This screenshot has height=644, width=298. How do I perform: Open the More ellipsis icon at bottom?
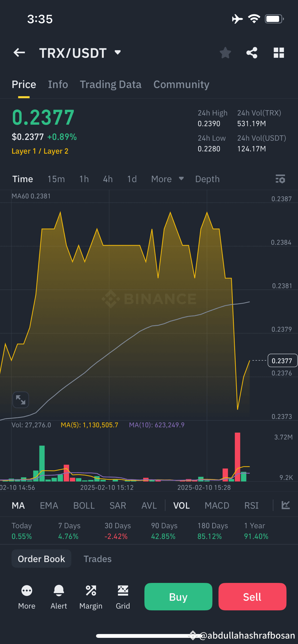click(x=27, y=590)
